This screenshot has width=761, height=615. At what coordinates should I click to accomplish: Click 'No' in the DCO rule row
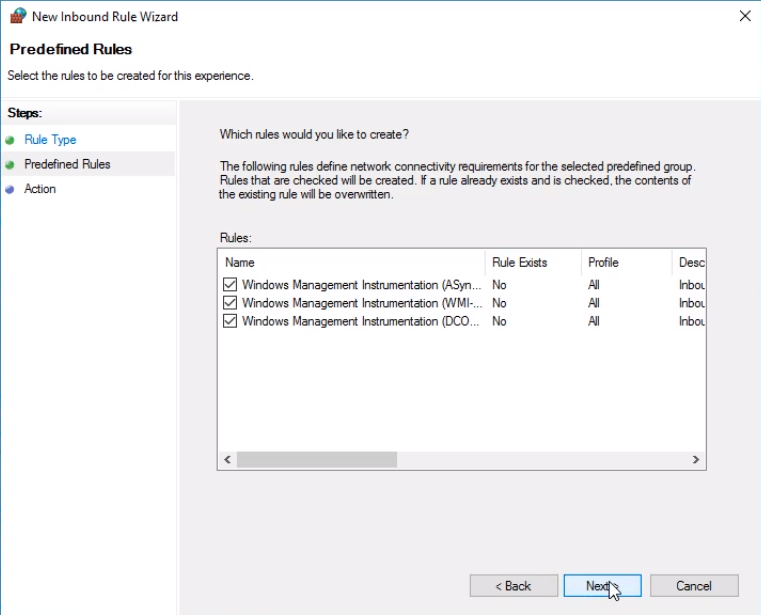click(x=499, y=321)
